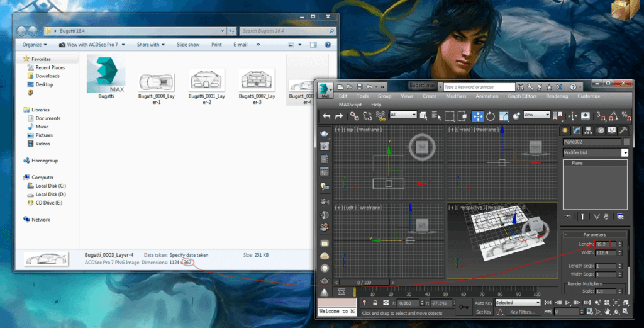Activate Select and Move tool
Screen dimensions: 644x328
tap(478, 116)
